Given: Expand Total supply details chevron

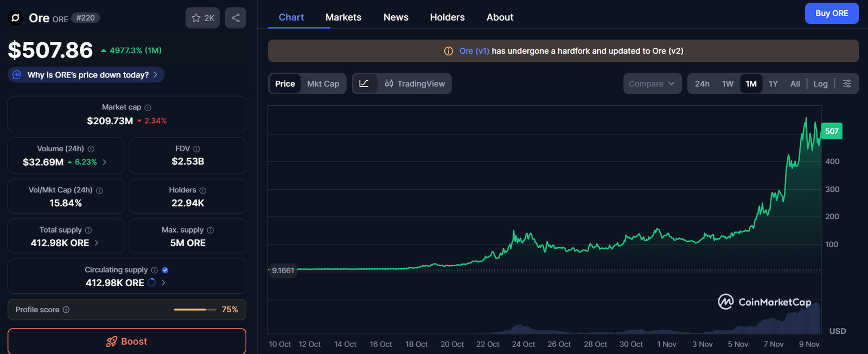Looking at the screenshot, I should click(97, 243).
